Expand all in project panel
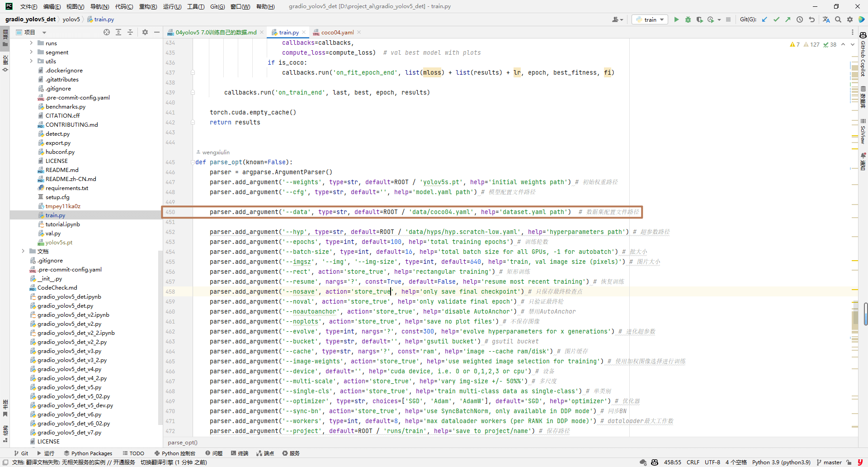 tap(118, 32)
